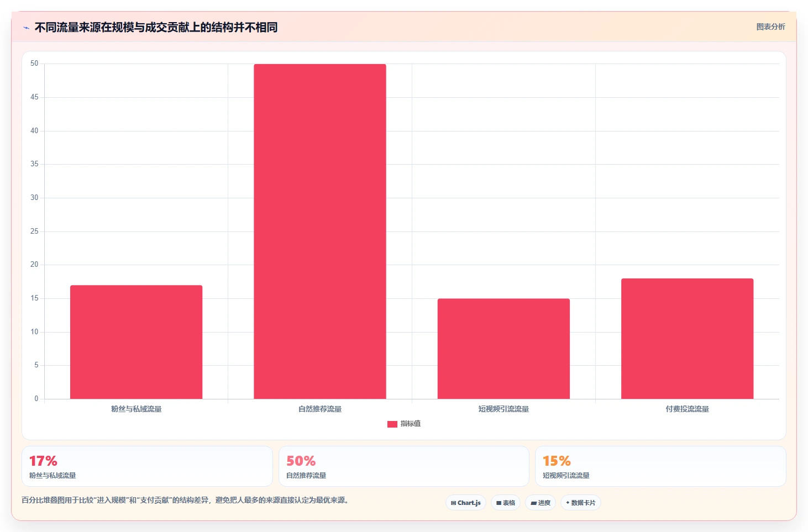Image resolution: width=808 pixels, height=532 pixels.
Task: Click the y-axis value 50
Action: (x=34, y=64)
